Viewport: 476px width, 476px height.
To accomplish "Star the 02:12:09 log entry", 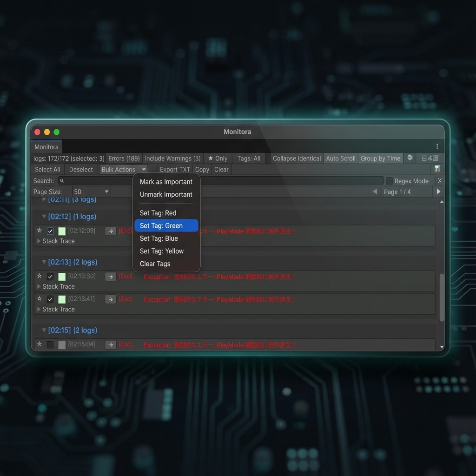I will tap(40, 231).
